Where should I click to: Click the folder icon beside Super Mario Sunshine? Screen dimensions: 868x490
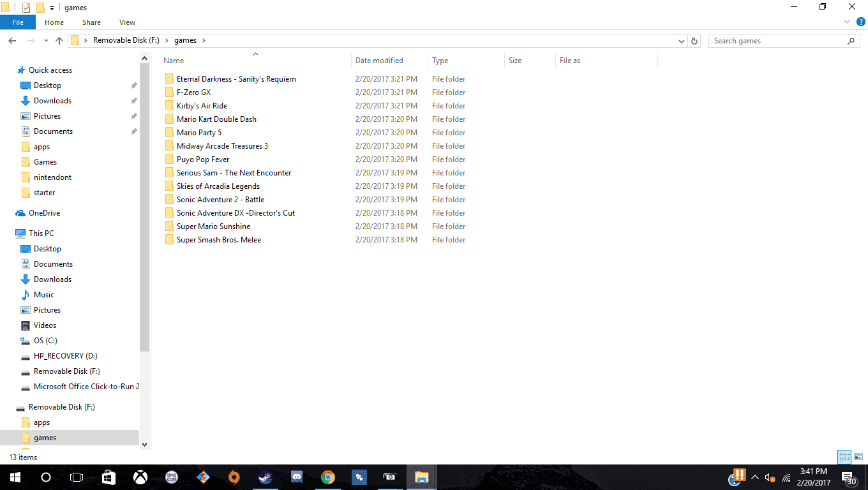pyautogui.click(x=169, y=226)
